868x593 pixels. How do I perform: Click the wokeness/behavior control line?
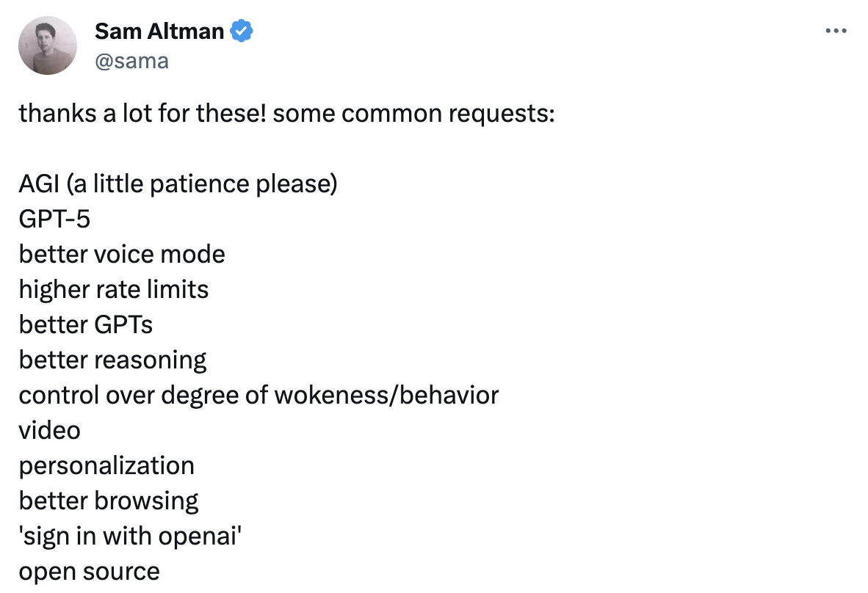pyautogui.click(x=259, y=395)
